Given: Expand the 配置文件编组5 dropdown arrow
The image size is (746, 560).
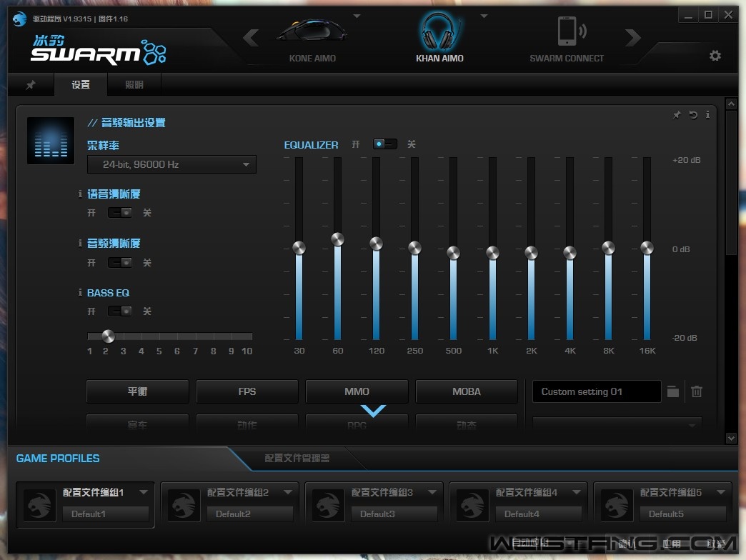Looking at the screenshot, I should pyautogui.click(x=720, y=492).
